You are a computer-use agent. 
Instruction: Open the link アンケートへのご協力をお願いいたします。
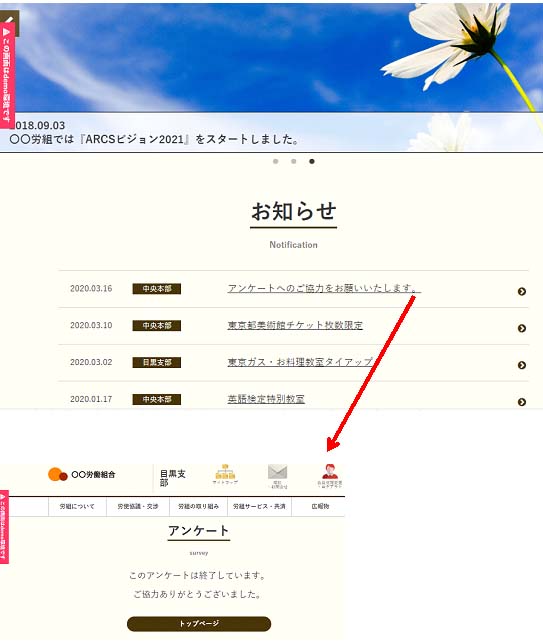tap(324, 288)
